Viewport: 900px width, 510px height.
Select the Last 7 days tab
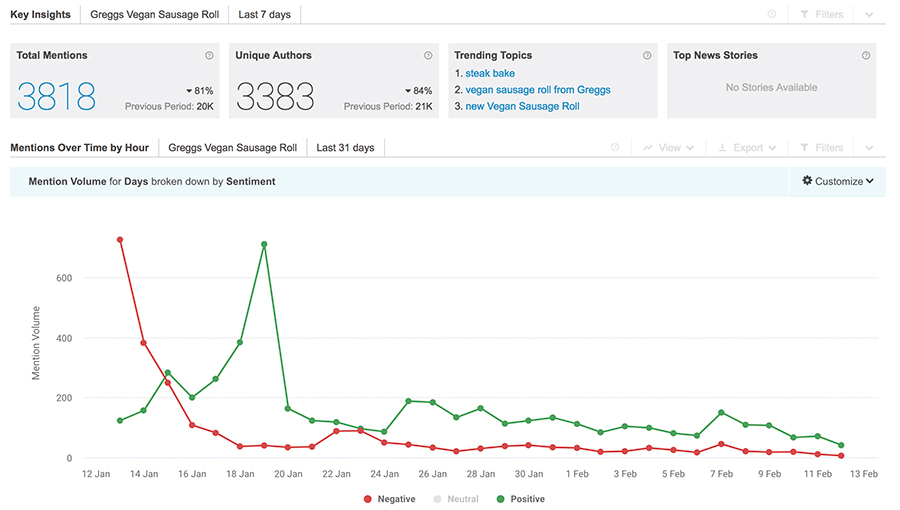pyautogui.click(x=265, y=15)
